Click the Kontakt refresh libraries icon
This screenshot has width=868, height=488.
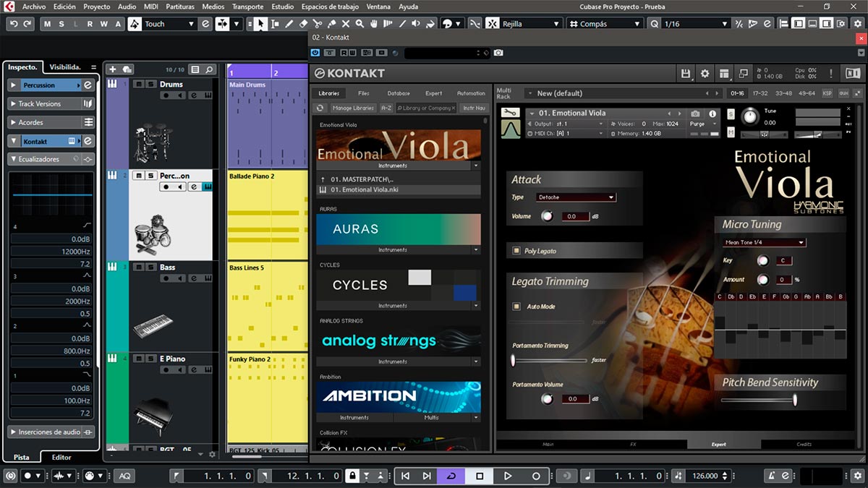(x=320, y=108)
